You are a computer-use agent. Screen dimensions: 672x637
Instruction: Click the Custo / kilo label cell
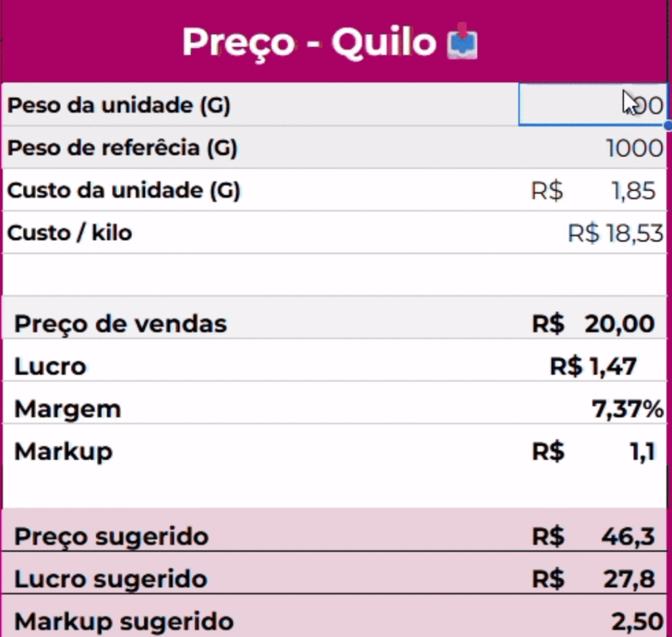70,232
